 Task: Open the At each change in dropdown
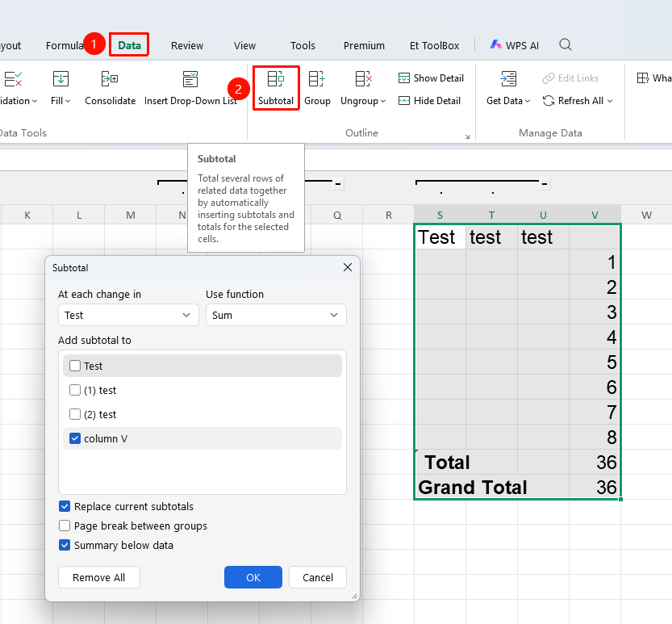coord(128,315)
